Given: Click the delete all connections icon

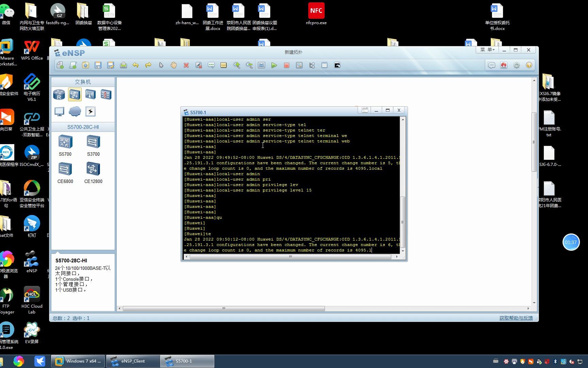Looking at the screenshot, I should point(199,65).
